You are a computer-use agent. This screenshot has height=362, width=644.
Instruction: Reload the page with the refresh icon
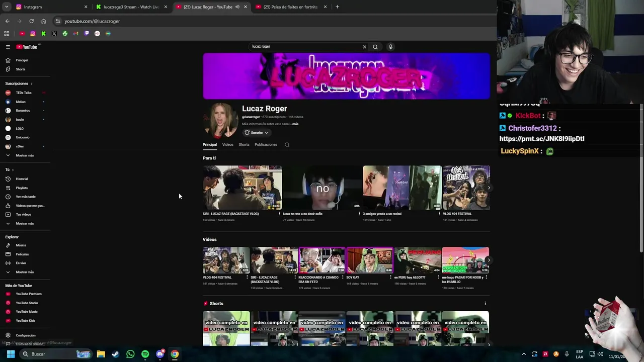pos(31,21)
